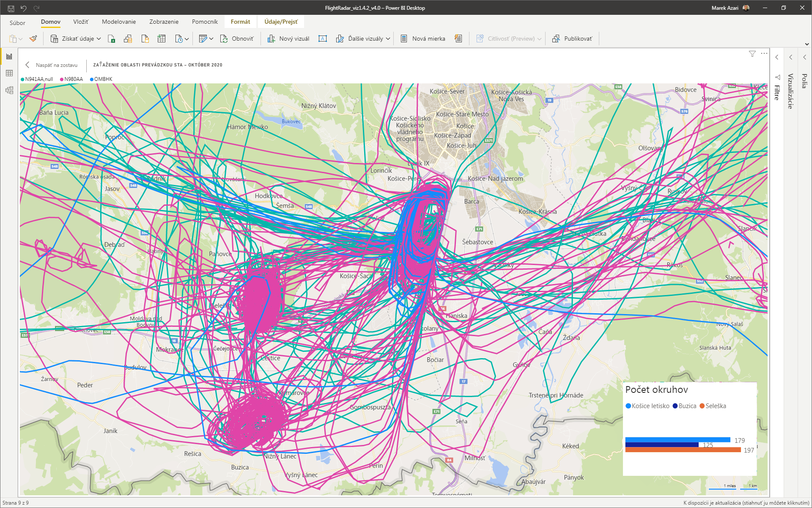Insert a text box from the ribbon

coord(323,39)
